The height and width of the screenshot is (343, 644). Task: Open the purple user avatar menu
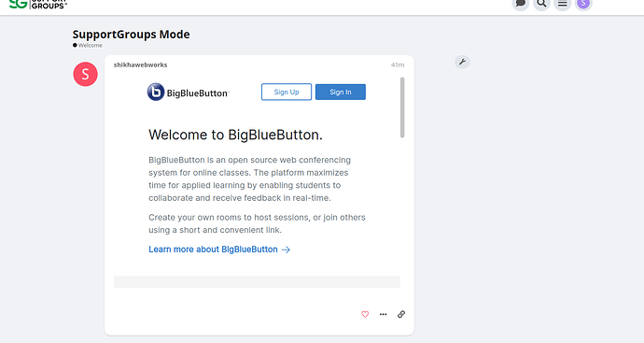583,4
